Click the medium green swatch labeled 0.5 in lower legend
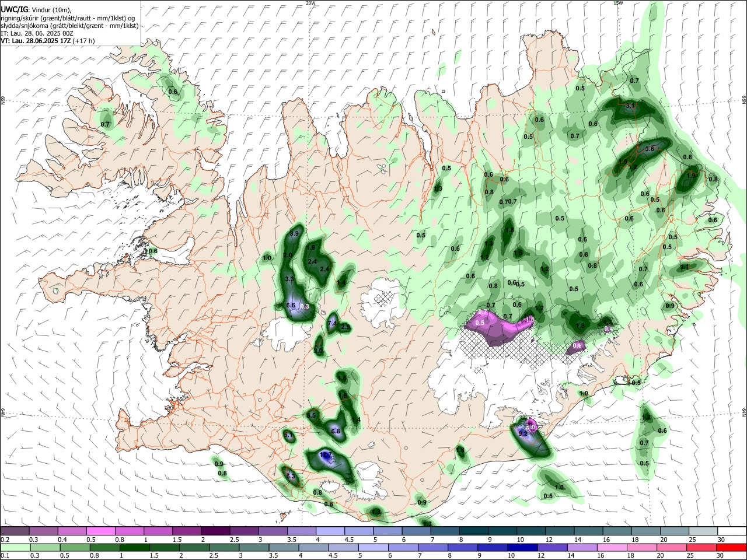This screenshot has height=560, width=747. tap(75, 548)
